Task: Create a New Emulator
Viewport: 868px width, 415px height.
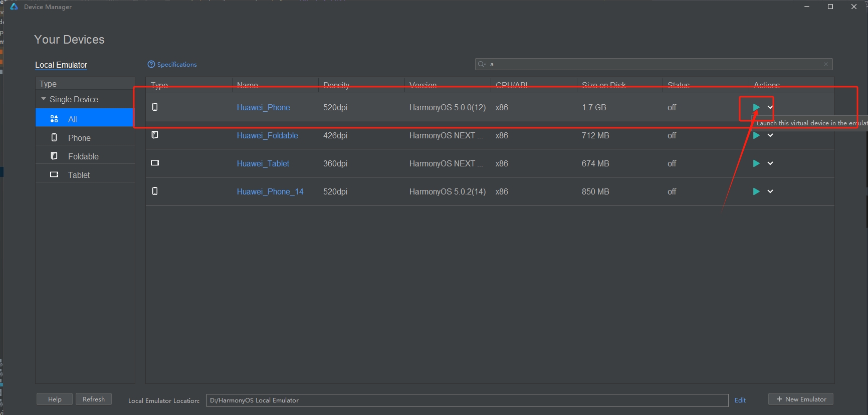Action: coord(801,399)
